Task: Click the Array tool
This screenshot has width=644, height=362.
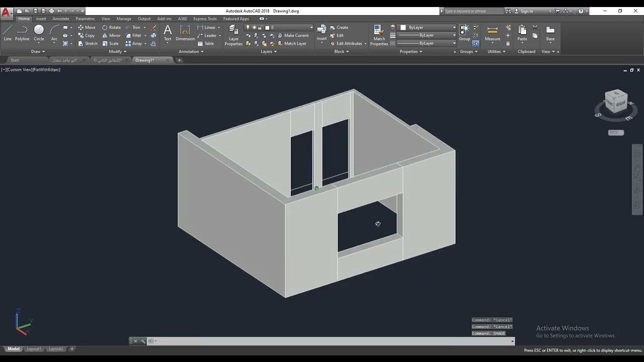Action: coord(134,44)
